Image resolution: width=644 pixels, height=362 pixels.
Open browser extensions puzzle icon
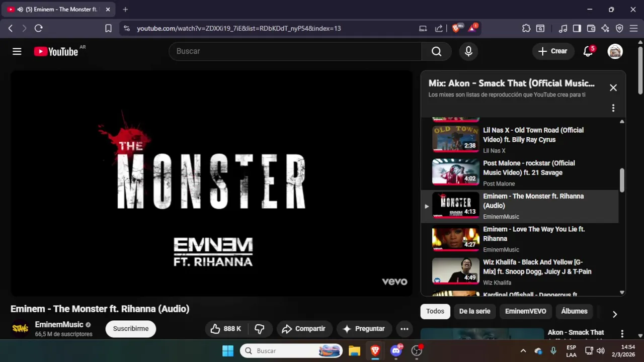click(x=526, y=28)
